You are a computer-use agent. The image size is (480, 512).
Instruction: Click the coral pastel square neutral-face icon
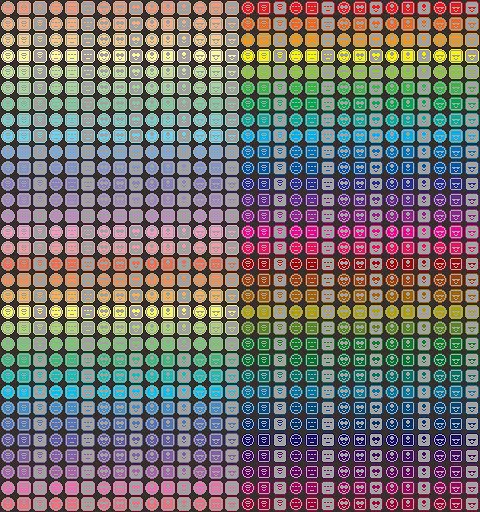pyautogui.click(x=72, y=264)
